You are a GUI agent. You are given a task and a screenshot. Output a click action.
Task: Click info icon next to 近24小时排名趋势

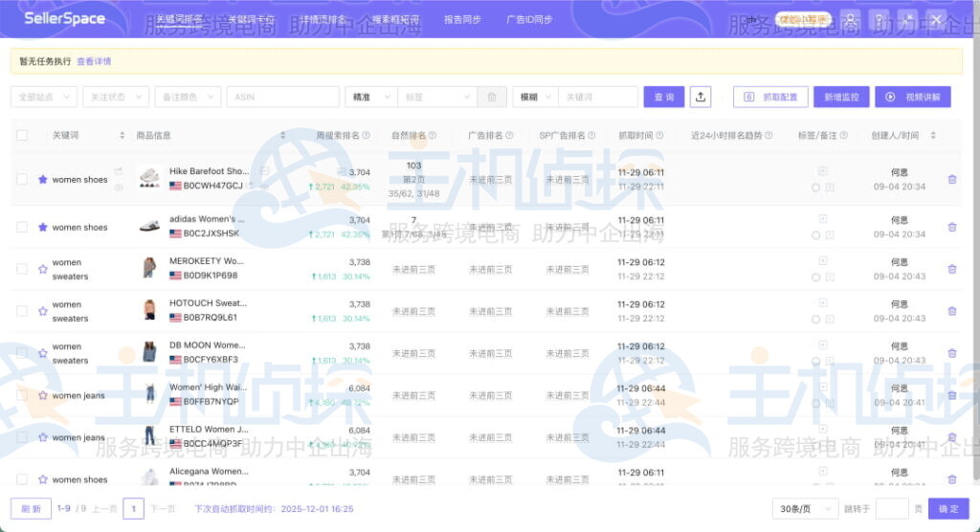[x=768, y=135]
